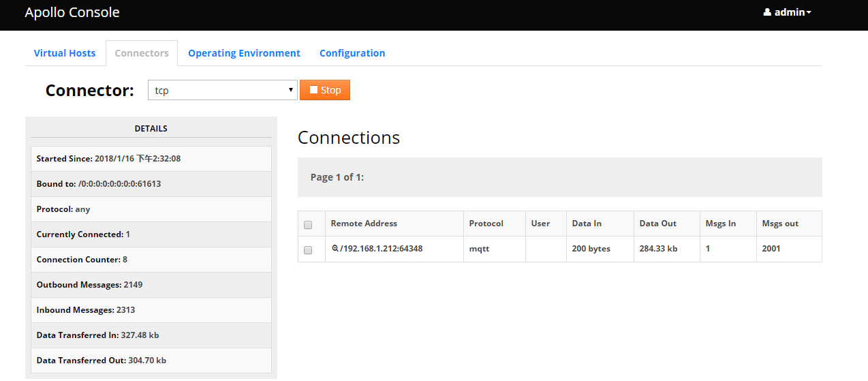Click the Connection Counter: 8 row
This screenshot has width=868, height=381.
[151, 260]
